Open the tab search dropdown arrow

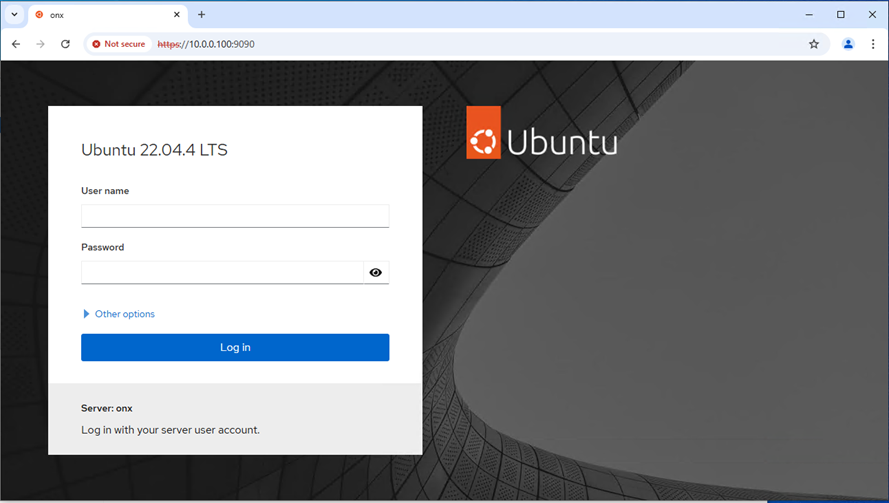[14, 15]
